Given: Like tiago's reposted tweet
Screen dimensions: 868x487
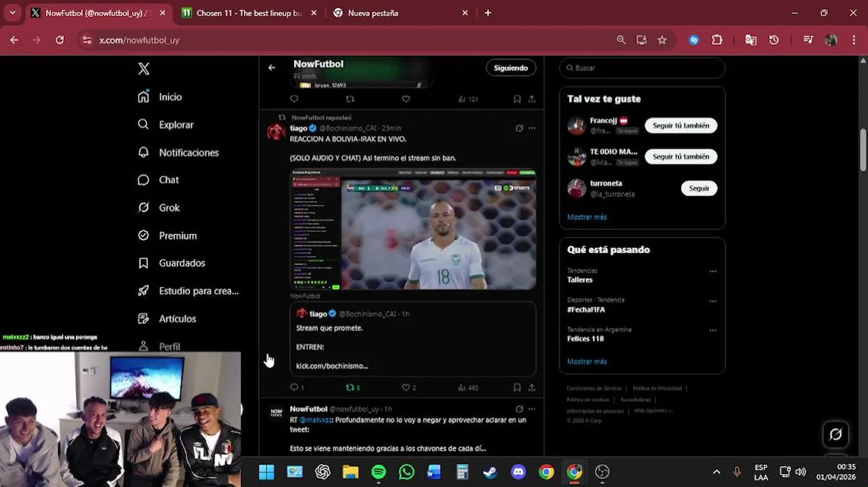Looking at the screenshot, I should tap(406, 388).
